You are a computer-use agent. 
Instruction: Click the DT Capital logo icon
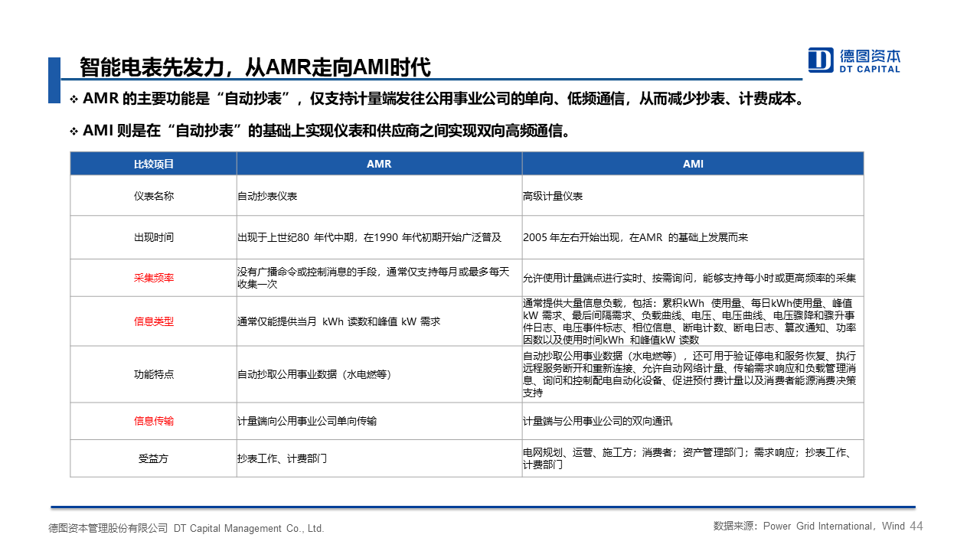[821, 60]
